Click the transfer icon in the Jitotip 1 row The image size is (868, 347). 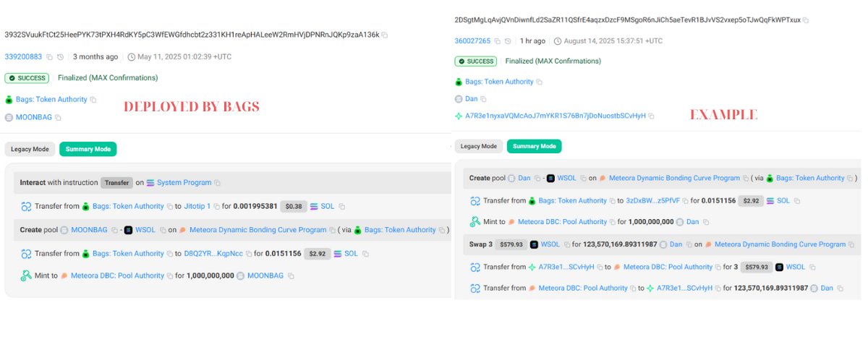point(27,206)
